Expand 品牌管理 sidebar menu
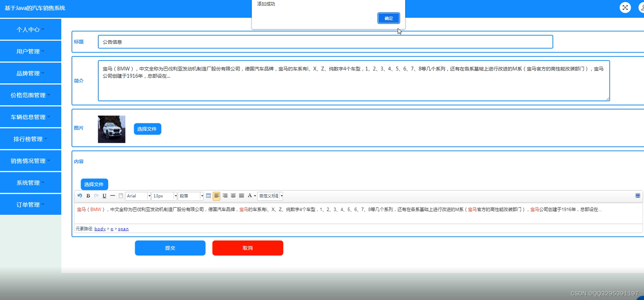The image size is (644, 300). coord(30,73)
